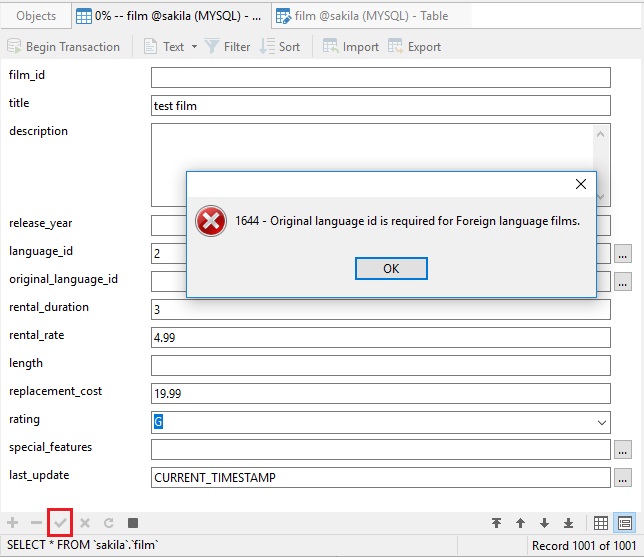The height and width of the screenshot is (557, 644).
Task: Click the apply changes checkmark icon
Action: tap(60, 522)
